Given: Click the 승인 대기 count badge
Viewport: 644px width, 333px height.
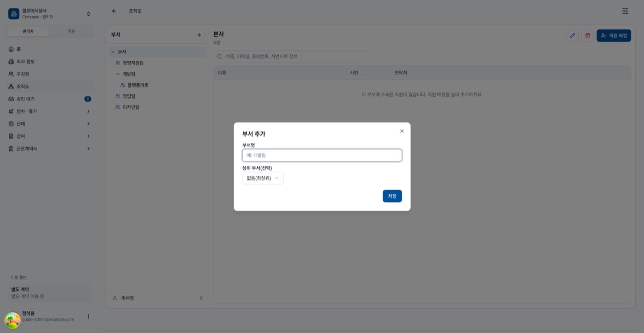Looking at the screenshot, I should pos(88,99).
